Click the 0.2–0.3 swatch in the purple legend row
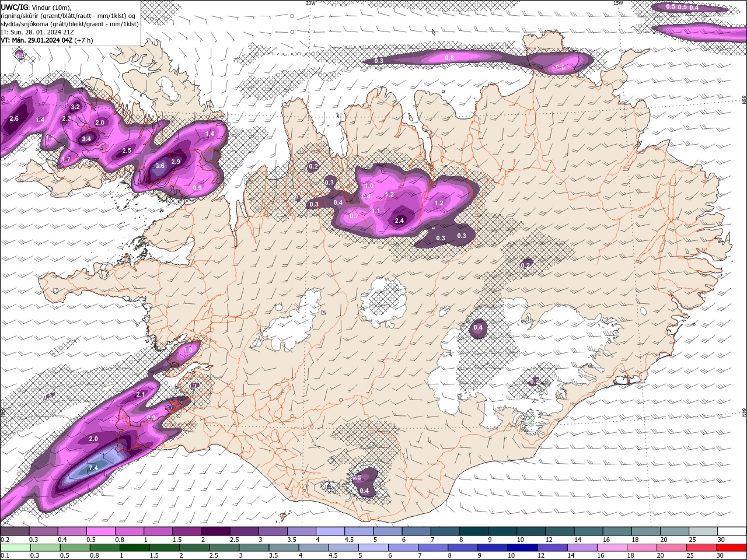747x560 pixels. 15,531
